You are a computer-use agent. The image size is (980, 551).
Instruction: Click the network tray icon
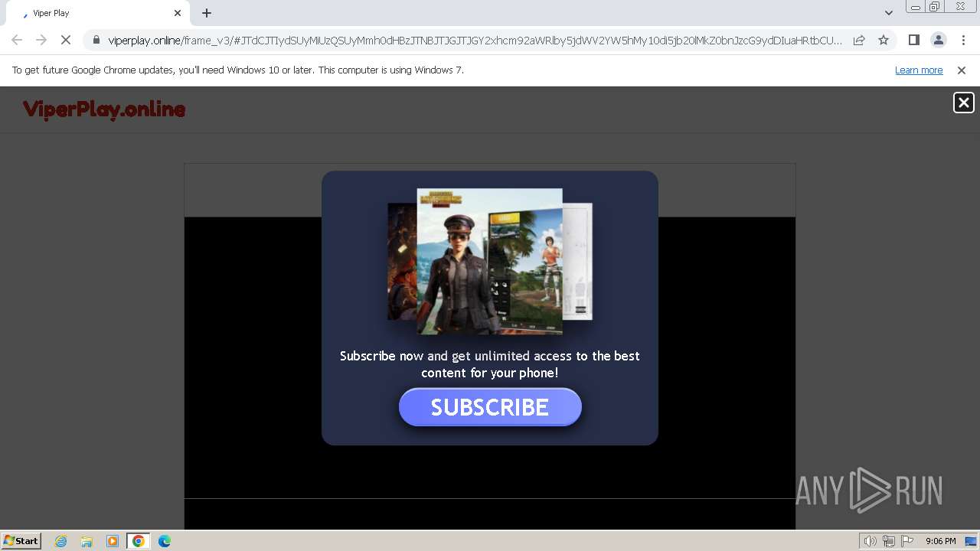(889, 541)
